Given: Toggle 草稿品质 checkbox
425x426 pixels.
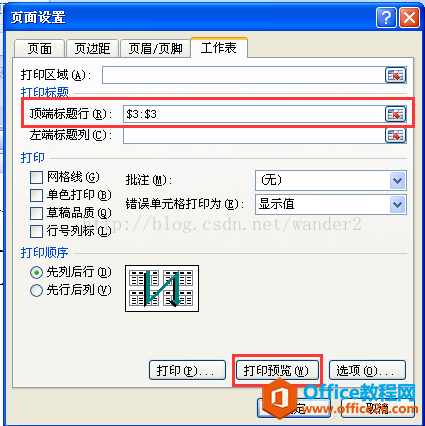Looking at the screenshot, I should pos(36,213).
